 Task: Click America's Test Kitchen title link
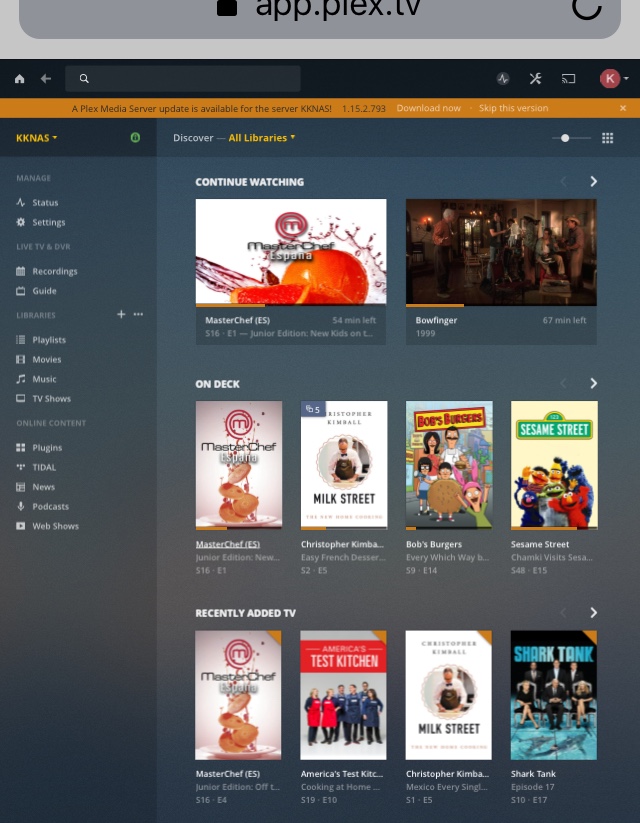pos(342,774)
